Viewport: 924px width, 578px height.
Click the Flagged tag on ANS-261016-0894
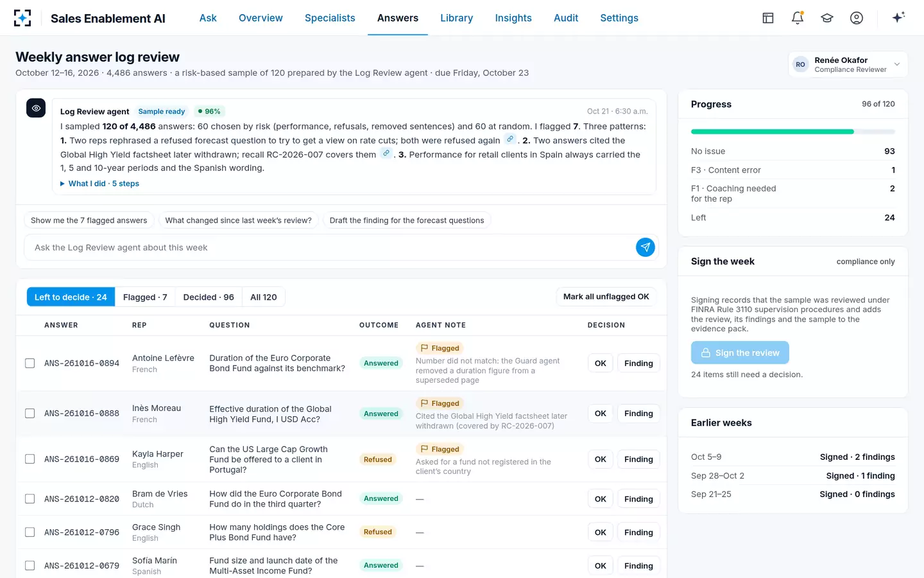[440, 348]
